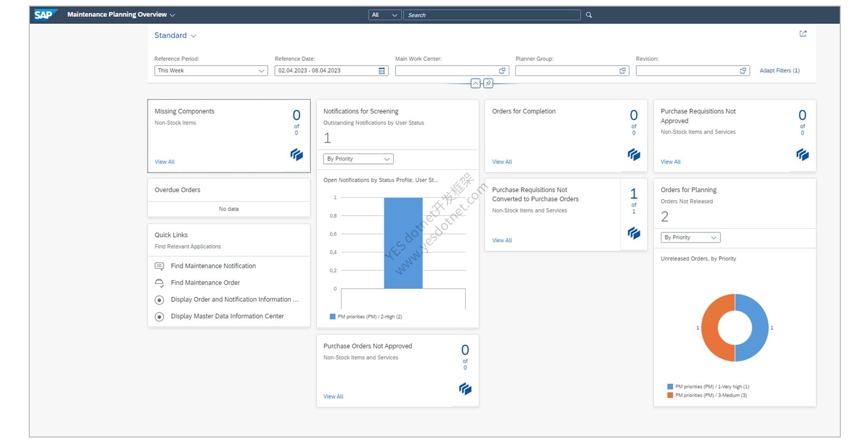Open value help for Main Work Center
Viewport: 868px width, 443px height.
[502, 71]
